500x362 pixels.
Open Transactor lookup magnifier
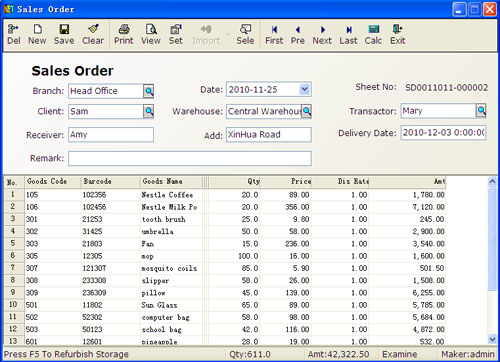pyautogui.click(x=481, y=111)
